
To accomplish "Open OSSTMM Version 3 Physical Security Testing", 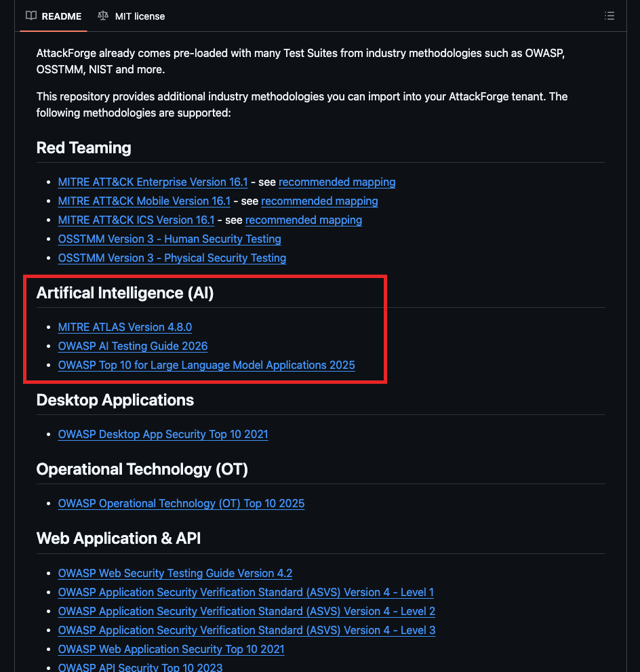I will pyautogui.click(x=172, y=258).
